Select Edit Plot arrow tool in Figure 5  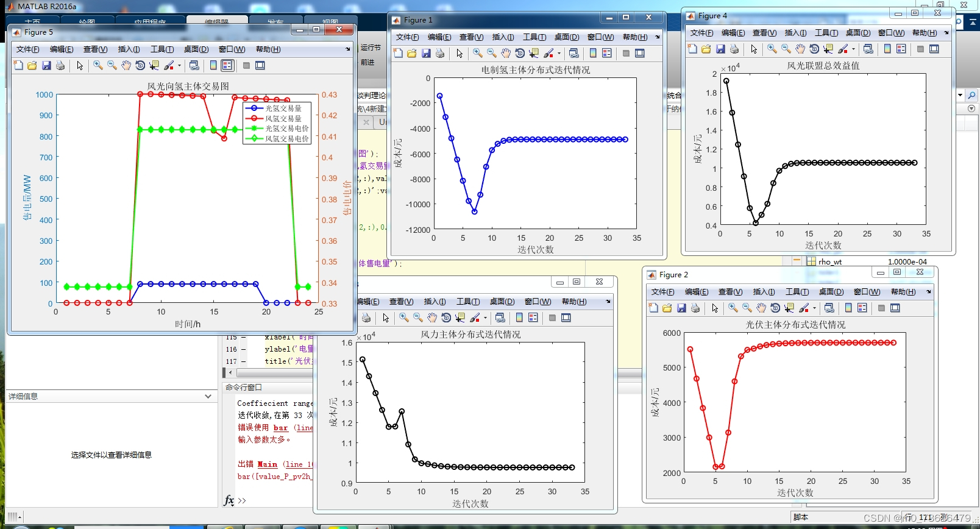tap(80, 65)
